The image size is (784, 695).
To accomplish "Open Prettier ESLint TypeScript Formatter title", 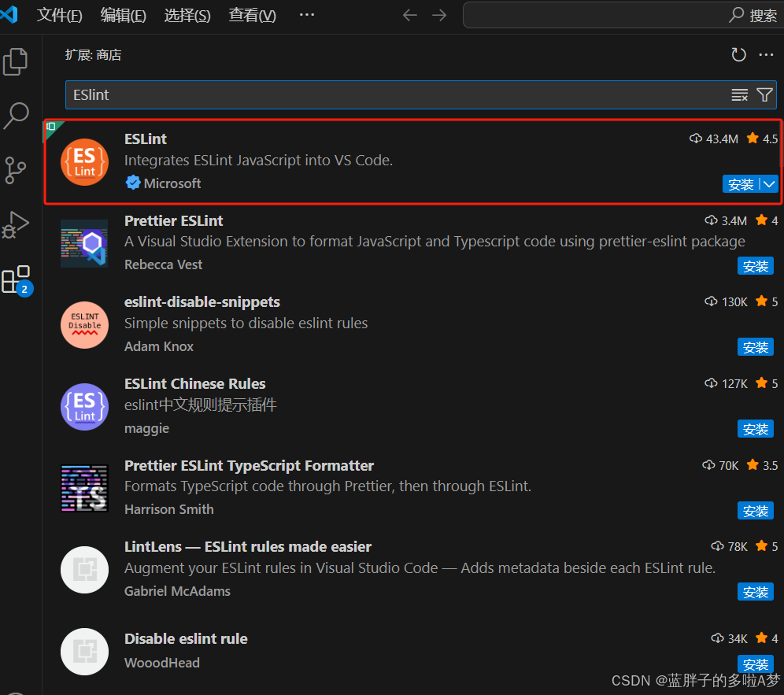I will coord(249,466).
